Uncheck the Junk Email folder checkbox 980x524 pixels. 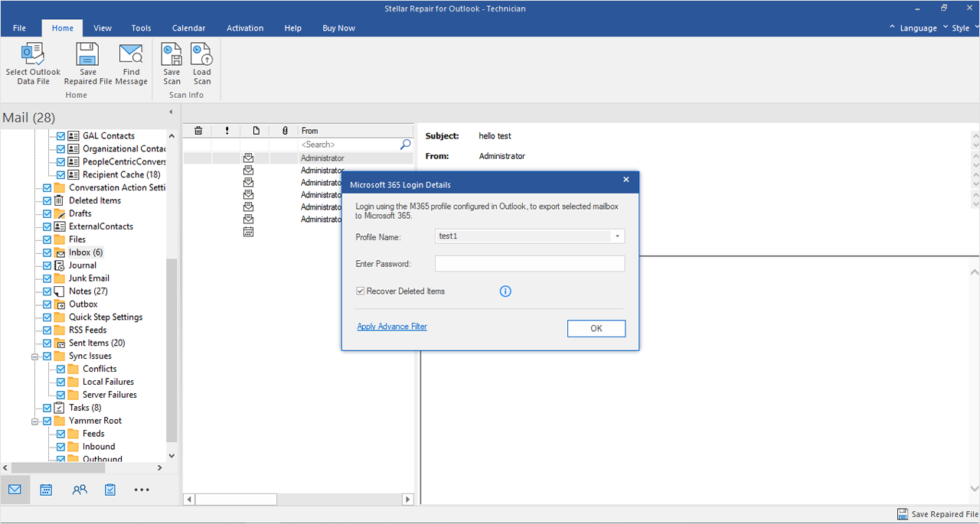click(47, 278)
